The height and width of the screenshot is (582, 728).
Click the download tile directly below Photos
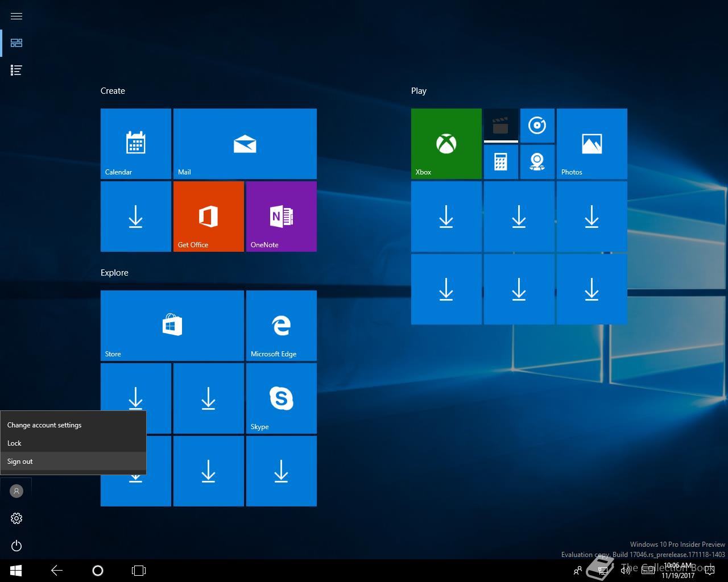[x=592, y=217]
